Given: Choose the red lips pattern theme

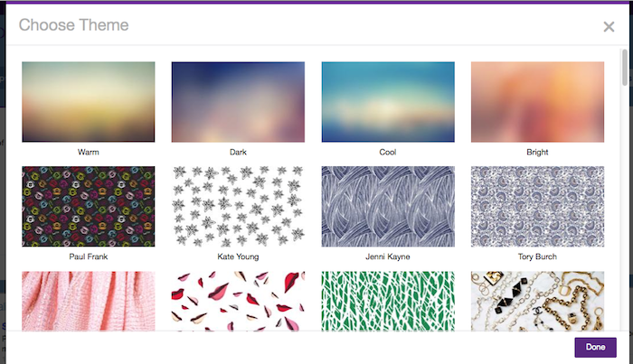Looking at the screenshot, I should (x=238, y=301).
